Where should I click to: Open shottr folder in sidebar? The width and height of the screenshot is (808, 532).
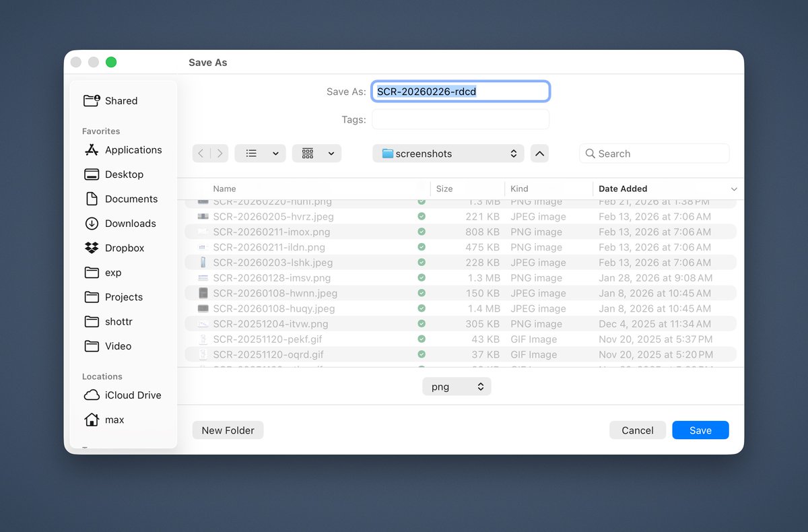click(x=108, y=322)
